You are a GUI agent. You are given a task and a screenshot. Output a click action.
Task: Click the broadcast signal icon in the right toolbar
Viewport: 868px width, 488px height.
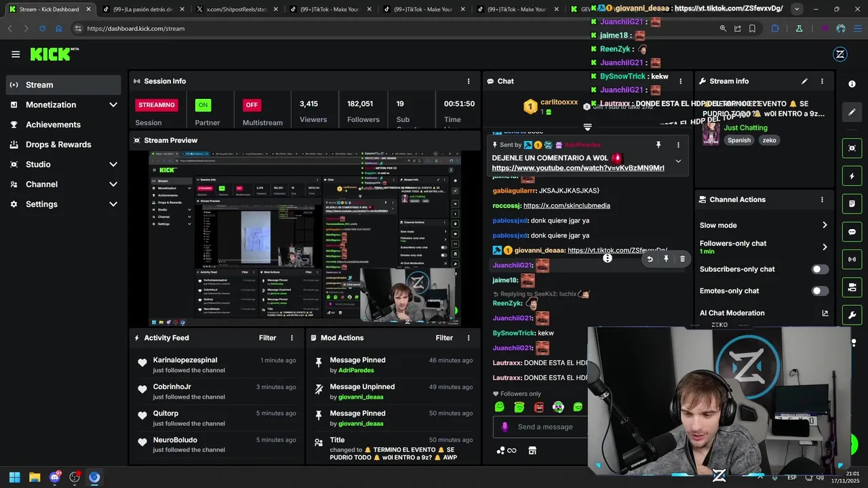(x=852, y=260)
